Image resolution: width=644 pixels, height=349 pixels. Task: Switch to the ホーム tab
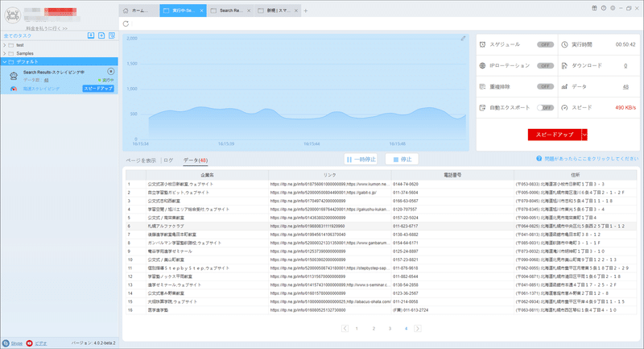pos(139,10)
